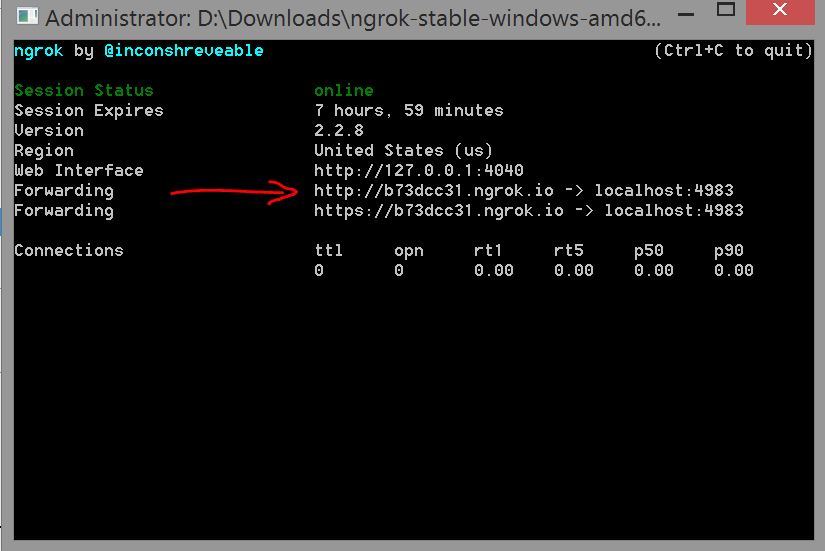Click the '0.00' value under rt1
This screenshot has width=825, height=551.
[494, 271]
